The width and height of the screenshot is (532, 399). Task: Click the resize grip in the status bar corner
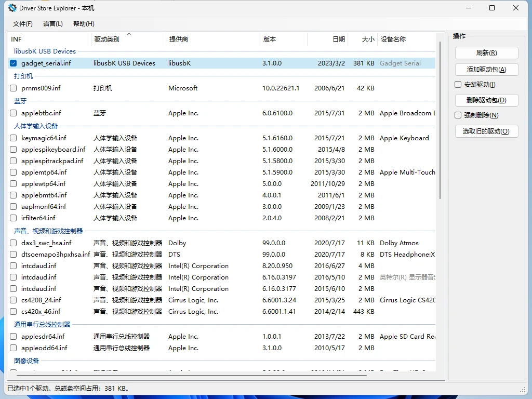tap(522, 389)
